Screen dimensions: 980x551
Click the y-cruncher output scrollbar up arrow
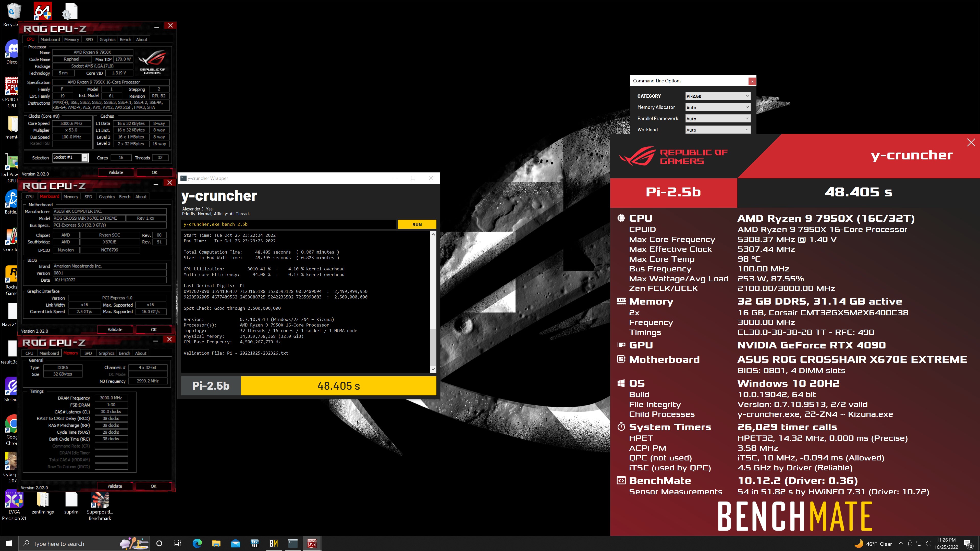[x=433, y=234]
